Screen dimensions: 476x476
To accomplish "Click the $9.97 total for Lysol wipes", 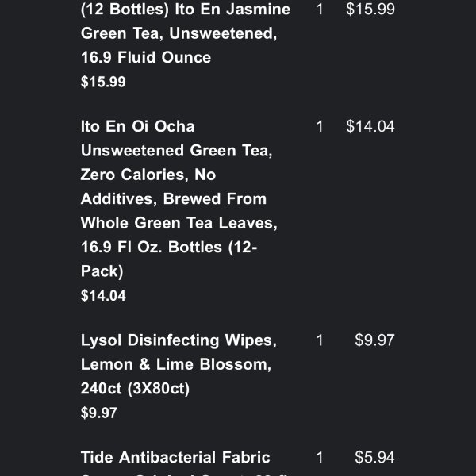I will click(374, 340).
